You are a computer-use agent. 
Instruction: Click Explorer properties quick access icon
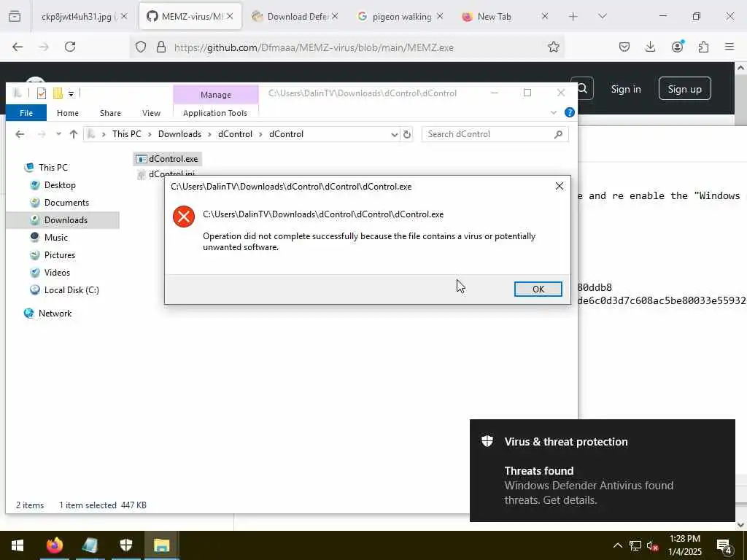[x=42, y=93]
